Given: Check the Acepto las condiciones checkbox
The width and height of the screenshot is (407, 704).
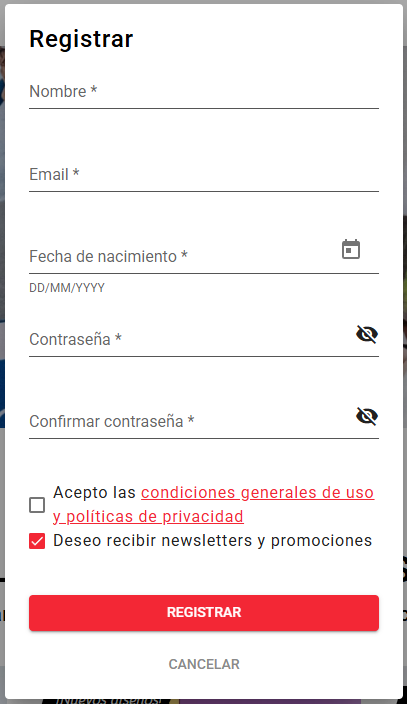Looking at the screenshot, I should 37,505.
